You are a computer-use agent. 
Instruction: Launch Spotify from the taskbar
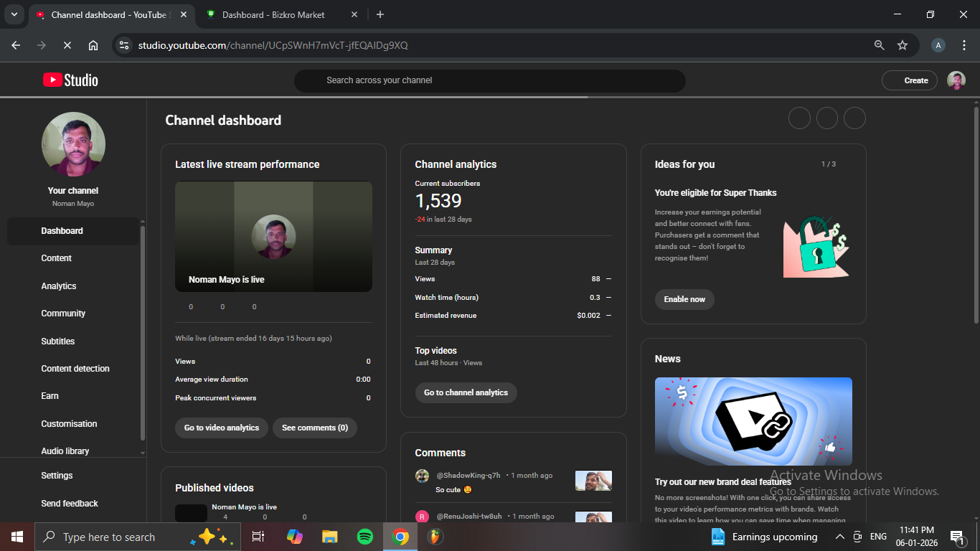tap(364, 537)
